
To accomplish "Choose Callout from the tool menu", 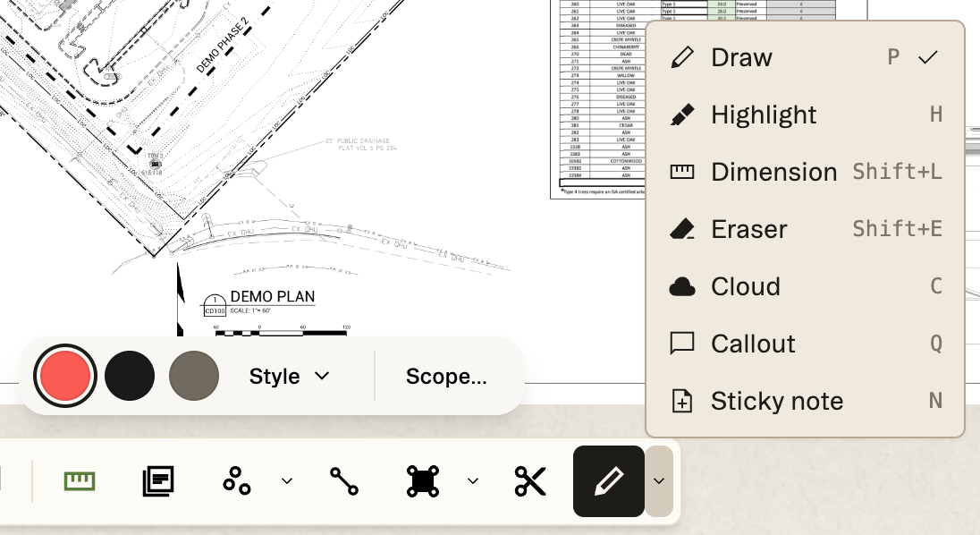I will [805, 344].
